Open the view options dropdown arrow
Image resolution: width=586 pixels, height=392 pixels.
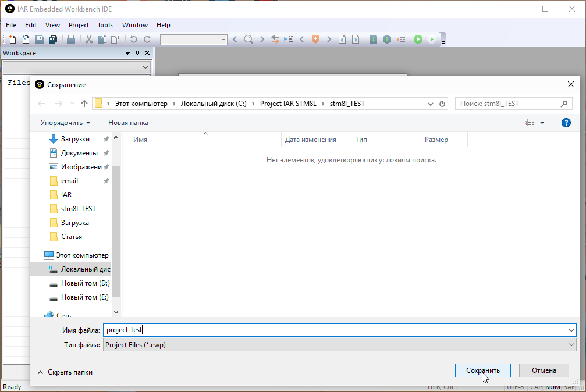coord(542,123)
